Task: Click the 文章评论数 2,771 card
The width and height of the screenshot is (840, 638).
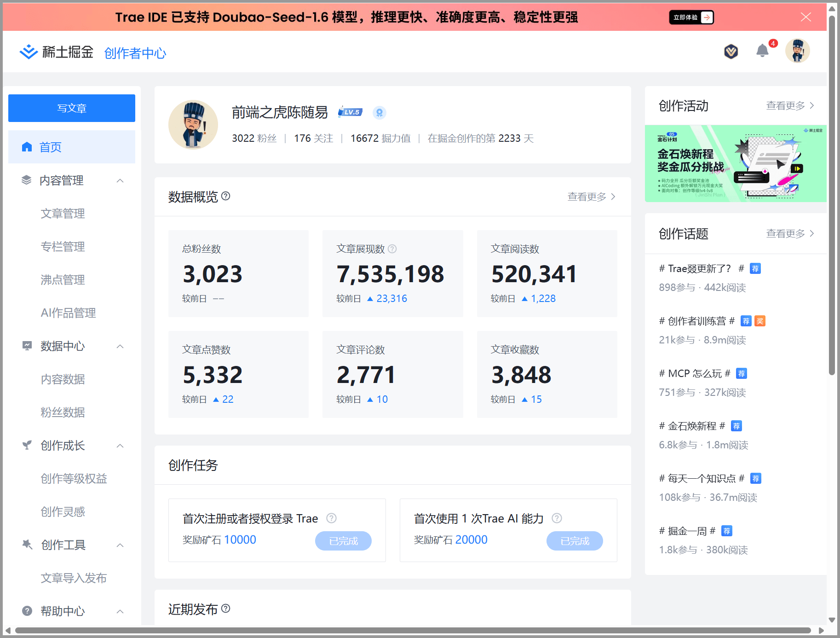Action: [x=392, y=374]
